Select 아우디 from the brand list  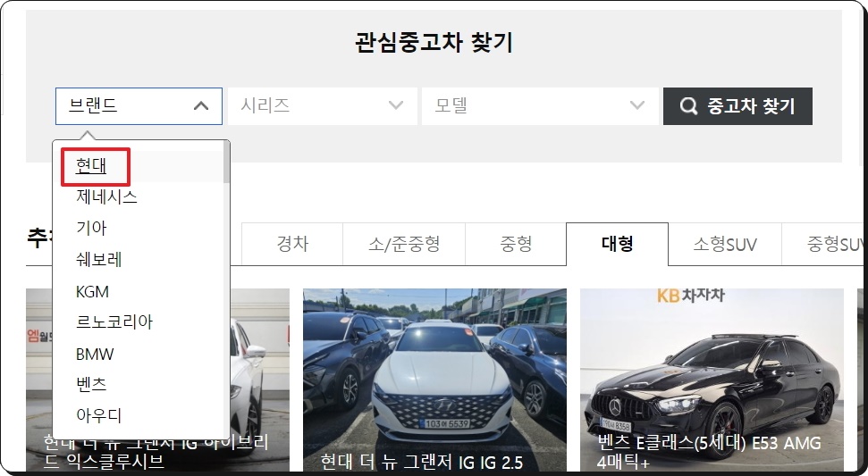[99, 415]
